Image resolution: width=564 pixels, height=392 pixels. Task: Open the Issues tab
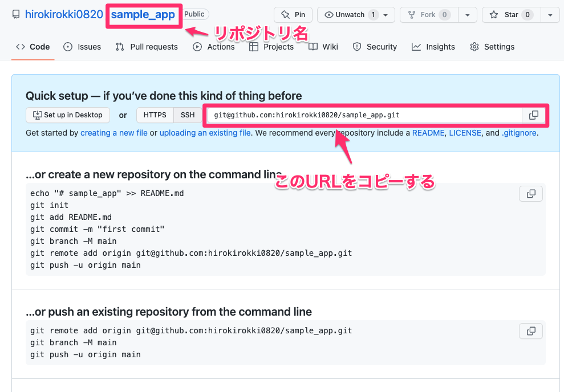tap(82, 47)
